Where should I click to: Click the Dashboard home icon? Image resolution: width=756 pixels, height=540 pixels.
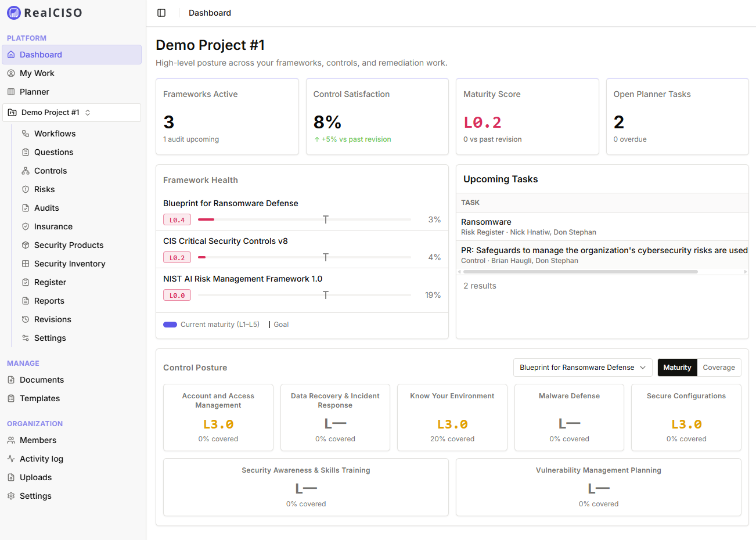tap(11, 55)
